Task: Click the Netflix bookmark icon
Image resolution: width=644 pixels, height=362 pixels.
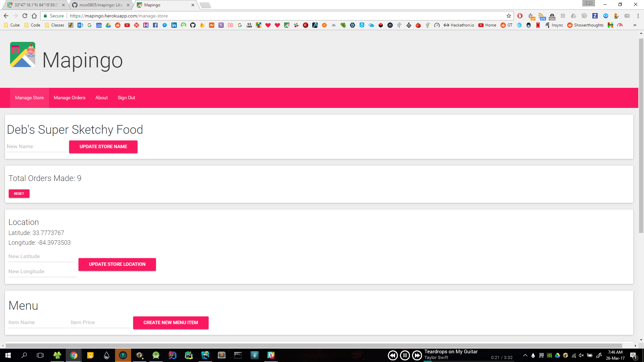Action: pos(538,25)
